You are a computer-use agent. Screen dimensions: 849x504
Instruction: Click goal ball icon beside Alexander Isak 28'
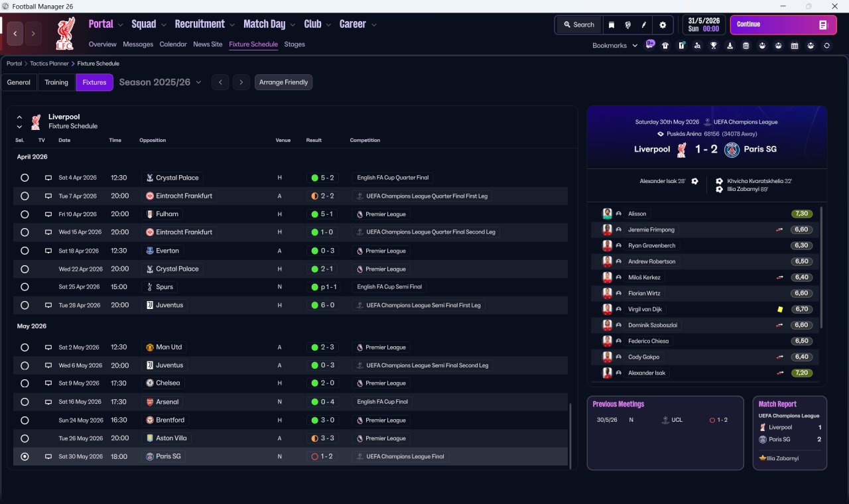pos(694,181)
